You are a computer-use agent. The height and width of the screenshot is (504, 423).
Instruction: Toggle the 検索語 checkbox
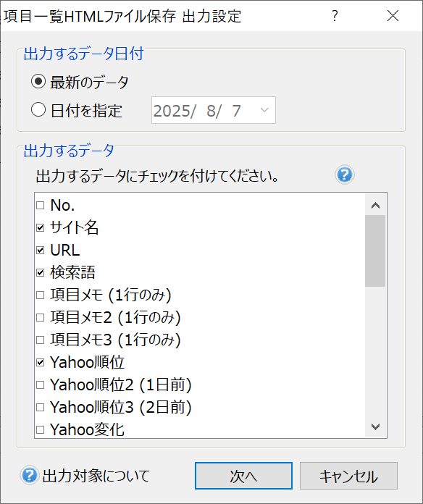coord(40,272)
